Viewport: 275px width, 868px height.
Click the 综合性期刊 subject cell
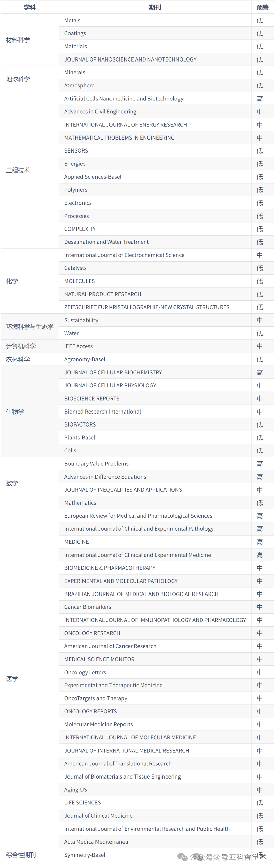(x=30, y=855)
